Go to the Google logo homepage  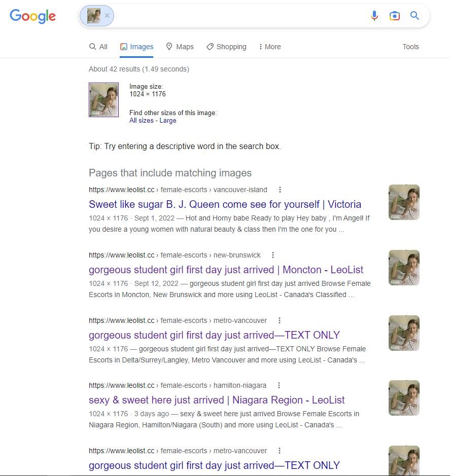[x=33, y=16]
